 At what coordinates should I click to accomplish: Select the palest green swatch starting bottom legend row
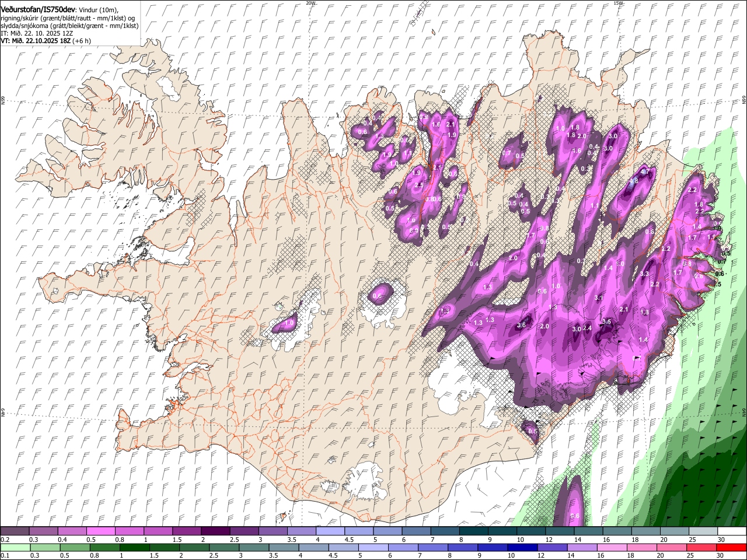point(15,548)
